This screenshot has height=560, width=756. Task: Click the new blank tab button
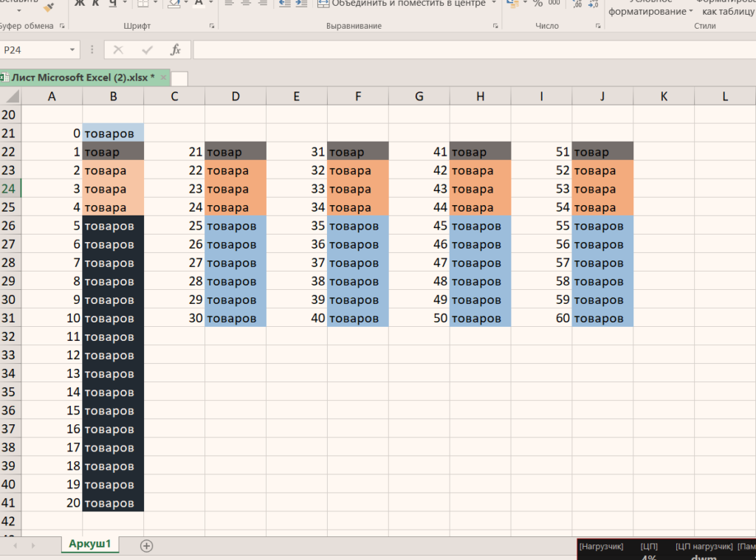(x=179, y=78)
